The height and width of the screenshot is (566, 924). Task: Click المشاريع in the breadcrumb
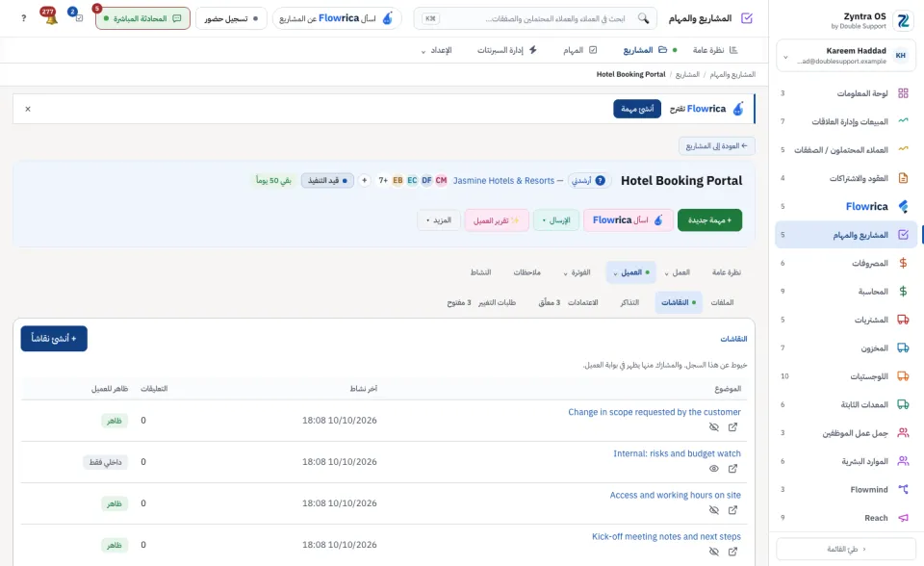point(687,74)
